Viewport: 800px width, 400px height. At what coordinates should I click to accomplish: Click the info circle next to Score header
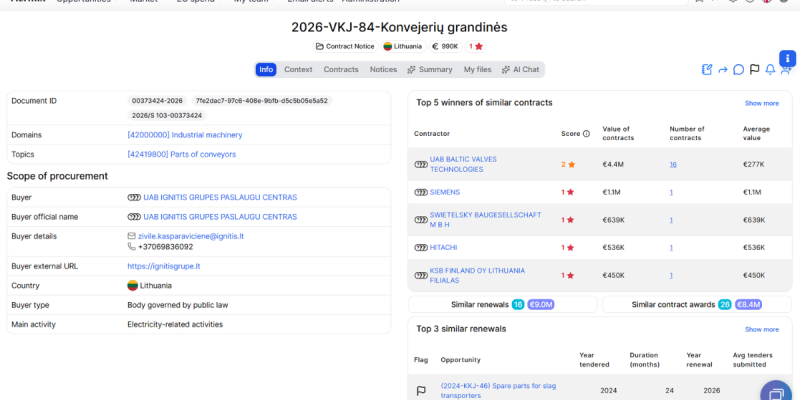click(586, 134)
